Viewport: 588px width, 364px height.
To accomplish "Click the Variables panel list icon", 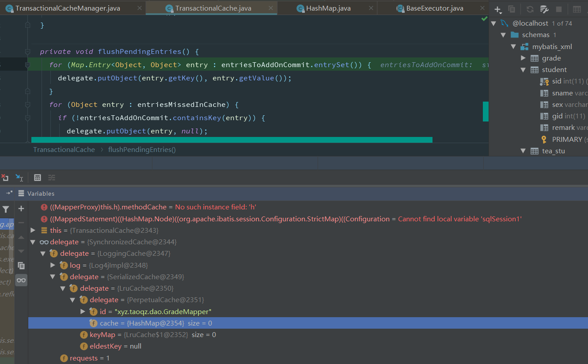I will point(21,193).
